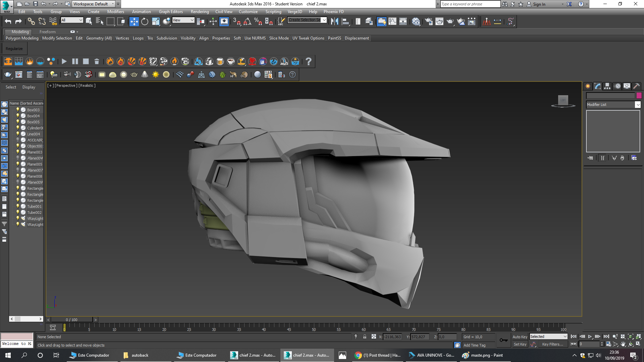Toggle visibility bulb for Line004
The height and width of the screenshot is (362, 644).
pos(18,134)
